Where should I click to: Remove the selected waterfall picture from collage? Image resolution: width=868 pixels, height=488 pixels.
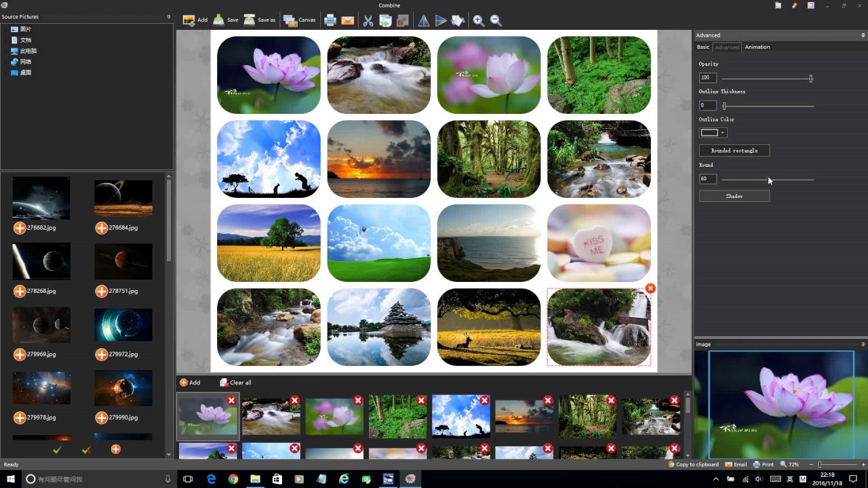[x=650, y=288]
